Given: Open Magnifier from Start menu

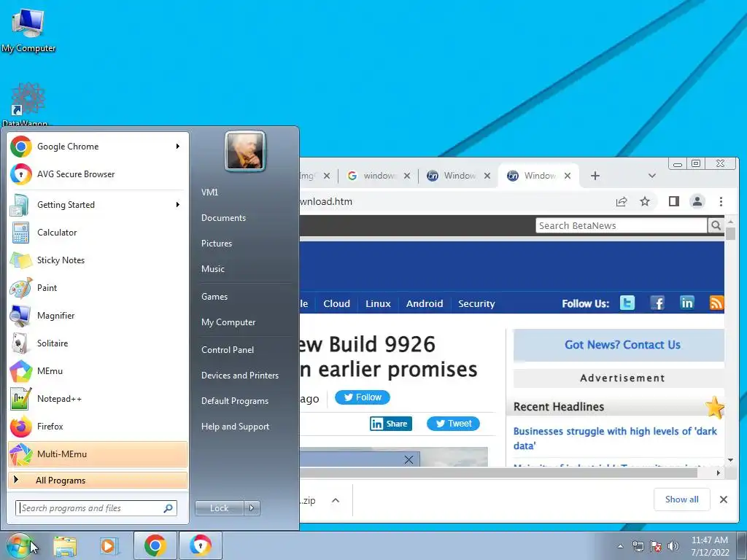Looking at the screenshot, I should pos(98,315).
